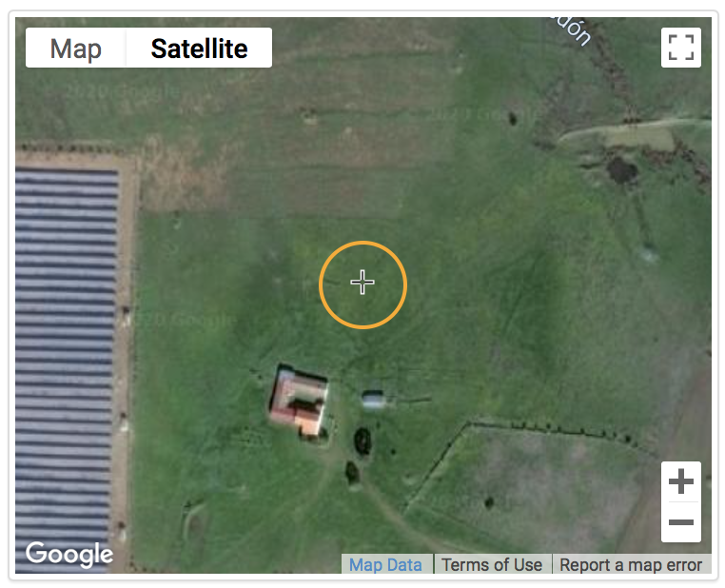Click the small white tank beside the house
The width and height of the screenshot is (725, 588).
(x=373, y=400)
